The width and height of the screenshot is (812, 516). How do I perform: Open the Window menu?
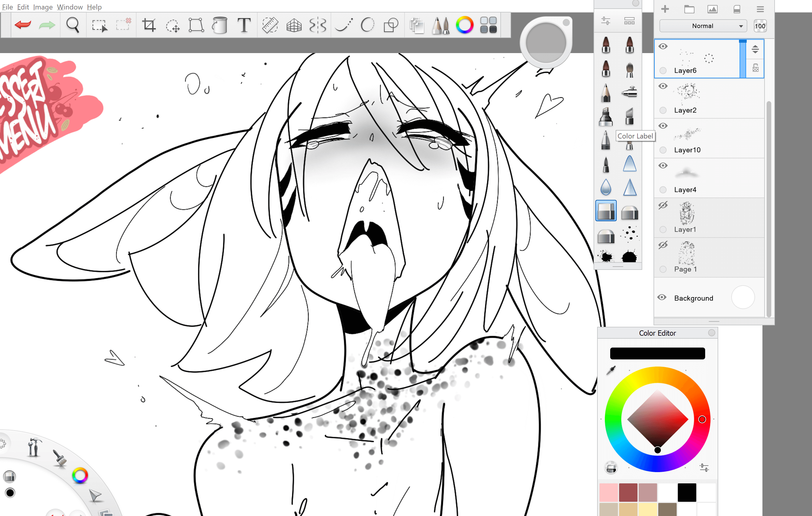coord(69,7)
